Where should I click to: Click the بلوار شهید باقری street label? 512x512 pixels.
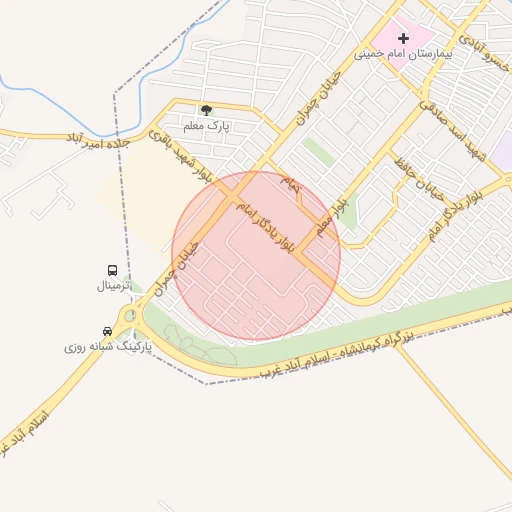(x=180, y=156)
